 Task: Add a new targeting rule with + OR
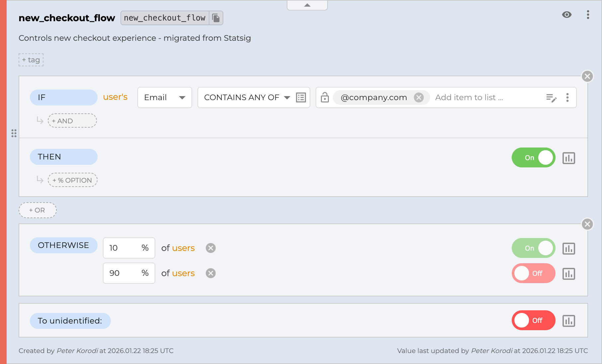pyautogui.click(x=38, y=210)
